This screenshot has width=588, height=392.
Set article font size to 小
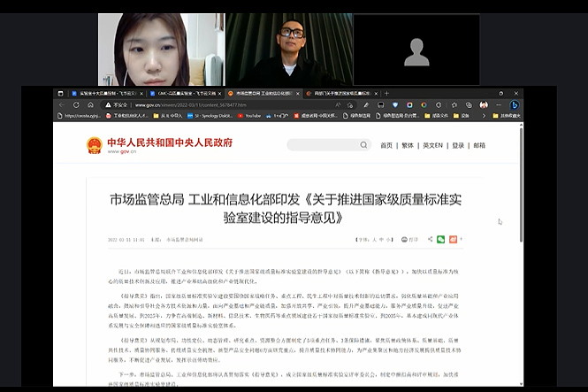pyautogui.click(x=388, y=239)
